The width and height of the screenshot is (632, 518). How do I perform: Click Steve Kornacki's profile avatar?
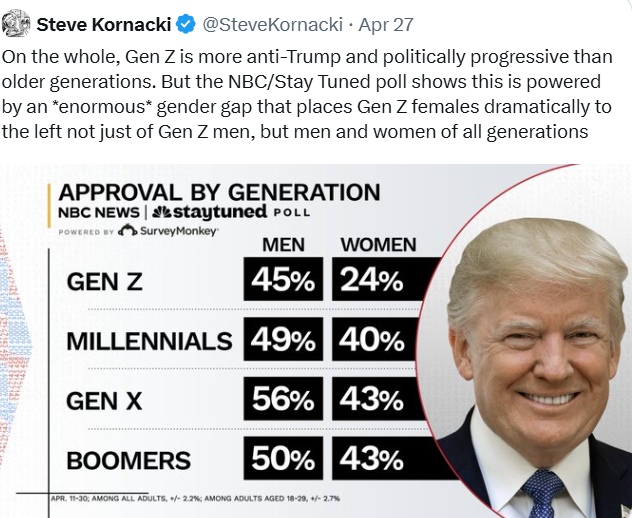[x=17, y=21]
